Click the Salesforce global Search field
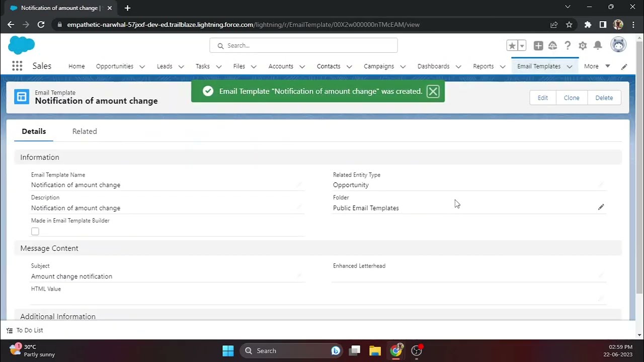644x362 pixels. pyautogui.click(x=303, y=45)
